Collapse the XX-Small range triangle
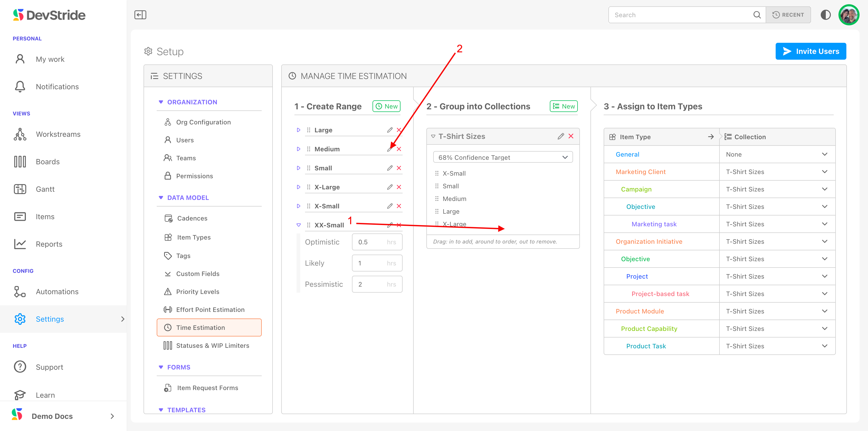The width and height of the screenshot is (868, 431). pyautogui.click(x=298, y=225)
